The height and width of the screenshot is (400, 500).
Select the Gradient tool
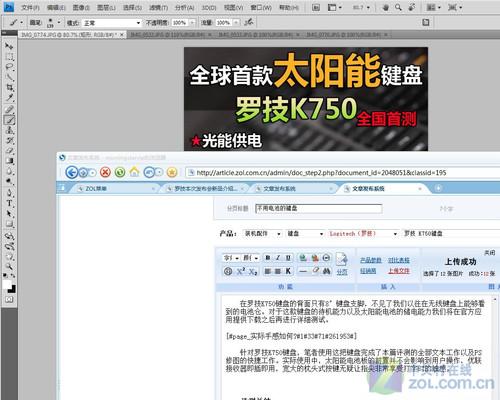tap(9, 161)
